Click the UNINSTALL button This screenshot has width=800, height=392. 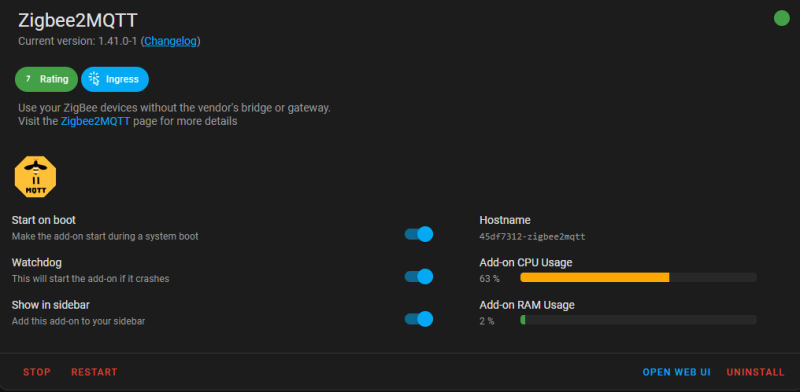coord(756,372)
